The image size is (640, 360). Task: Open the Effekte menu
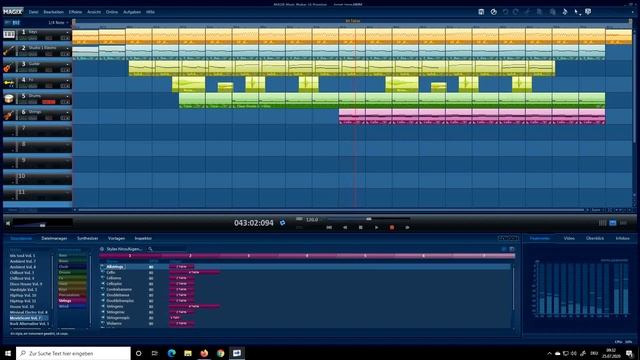tap(75, 12)
